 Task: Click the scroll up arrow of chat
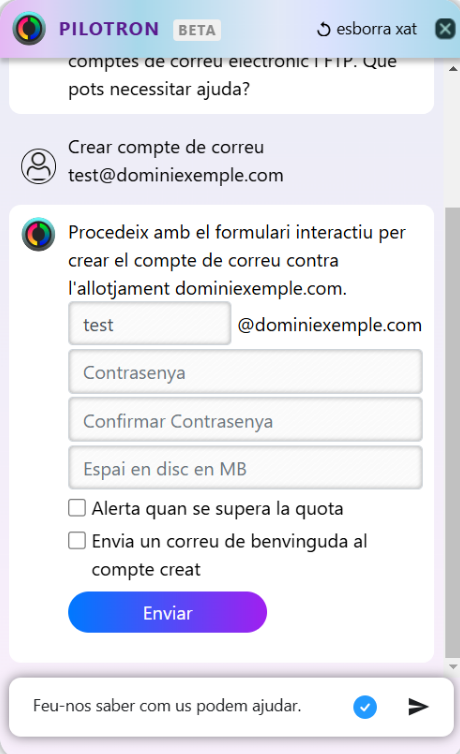point(453,69)
